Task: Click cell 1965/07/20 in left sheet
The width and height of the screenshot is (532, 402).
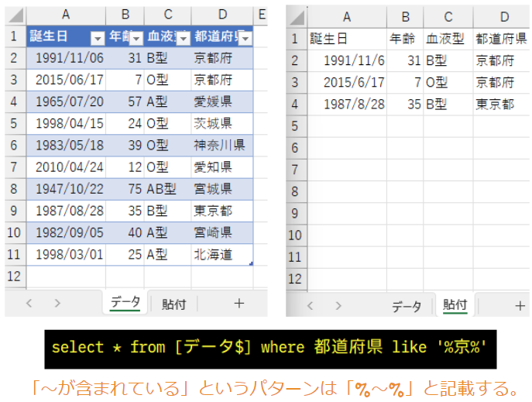Action: pyautogui.click(x=66, y=101)
